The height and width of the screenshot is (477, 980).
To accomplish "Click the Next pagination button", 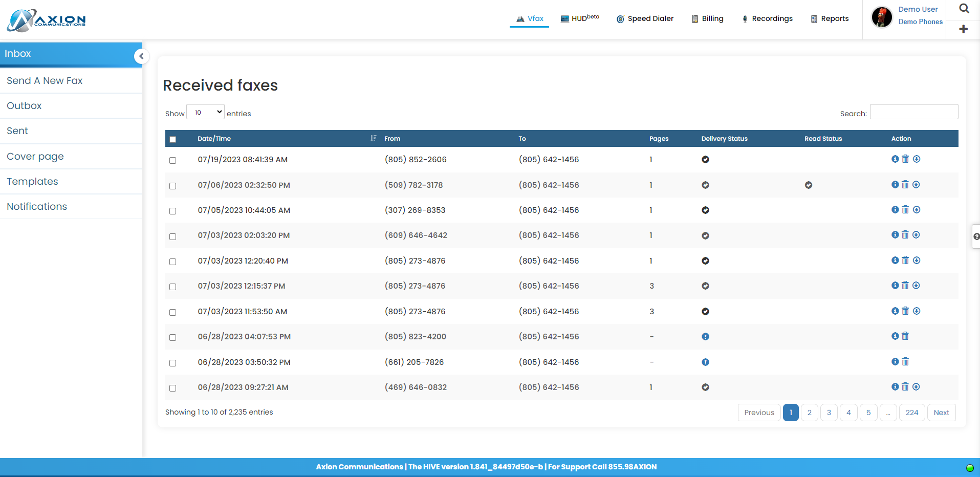I will click(x=941, y=413).
